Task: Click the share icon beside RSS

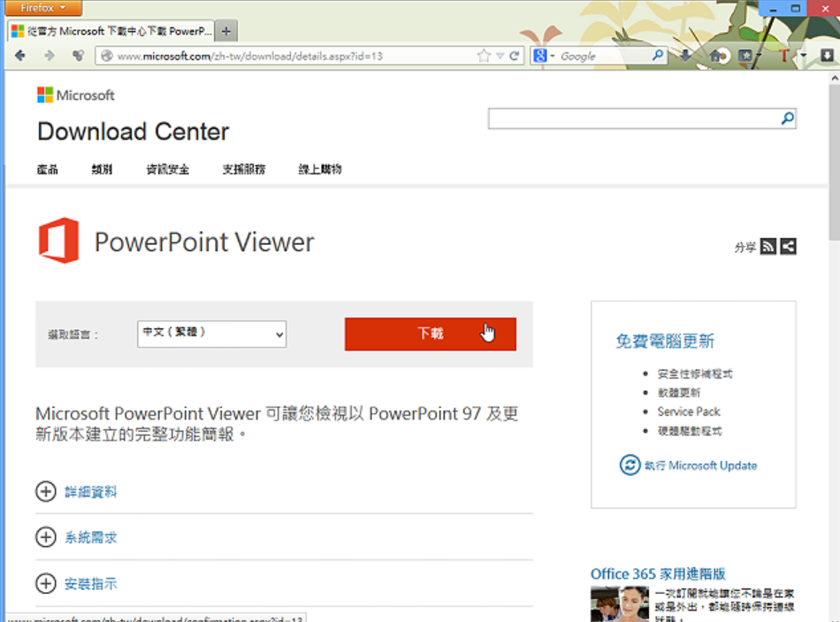Action: pos(788,247)
